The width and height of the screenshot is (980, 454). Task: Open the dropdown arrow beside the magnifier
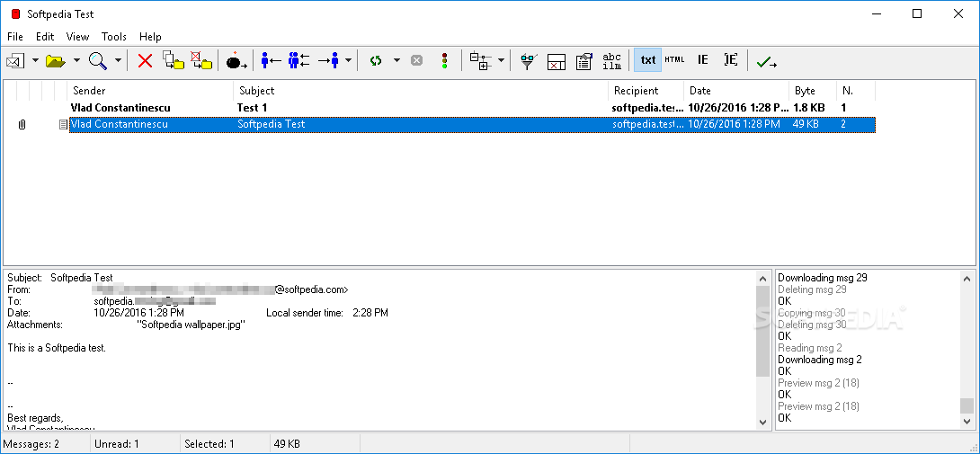point(118,60)
